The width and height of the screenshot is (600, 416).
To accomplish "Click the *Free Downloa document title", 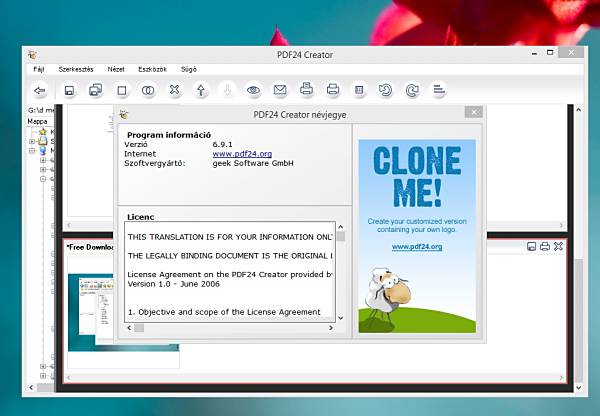I will click(90, 247).
